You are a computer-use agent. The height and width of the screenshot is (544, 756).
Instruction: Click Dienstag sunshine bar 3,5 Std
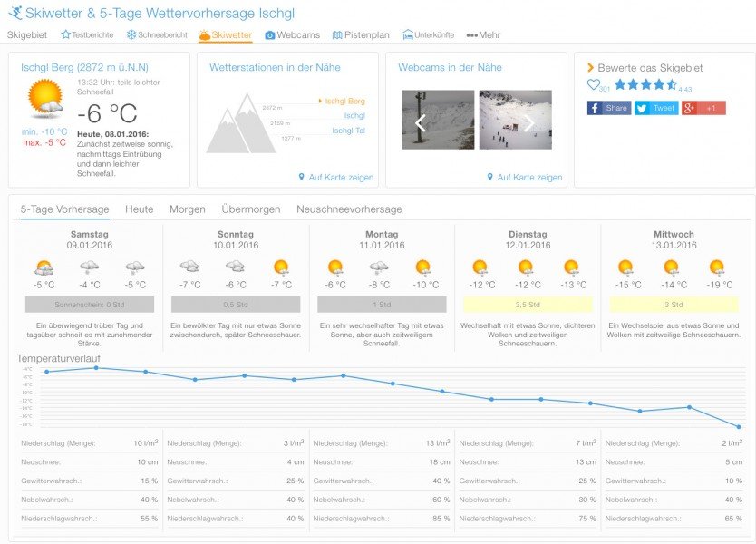click(x=528, y=305)
